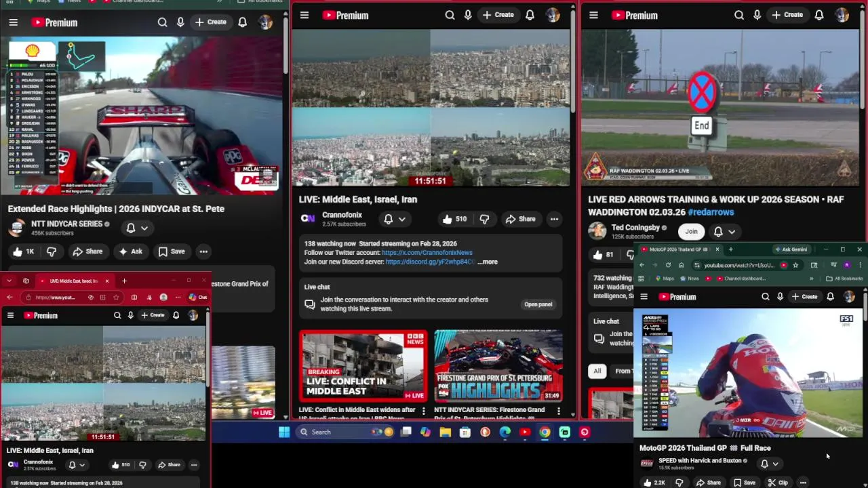The width and height of the screenshot is (868, 488).
Task: Dislike the INDYCAR St. Pete highlights video
Action: point(52,251)
